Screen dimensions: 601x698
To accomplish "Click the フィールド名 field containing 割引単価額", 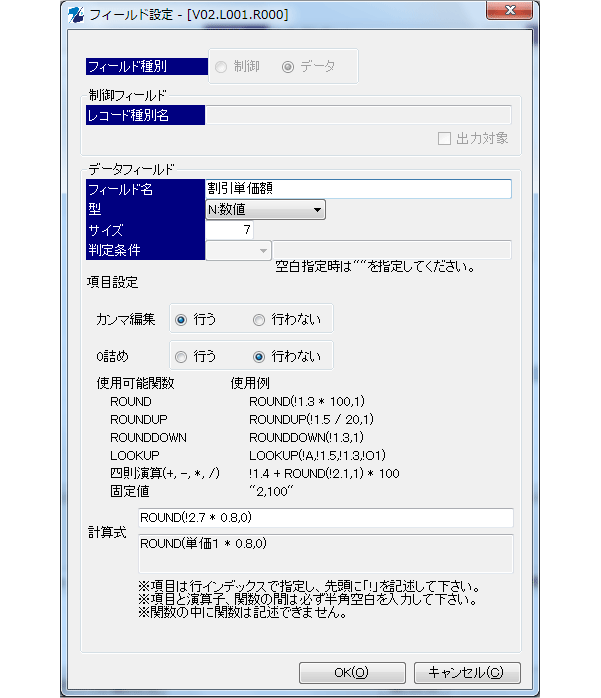I will coord(358,189).
